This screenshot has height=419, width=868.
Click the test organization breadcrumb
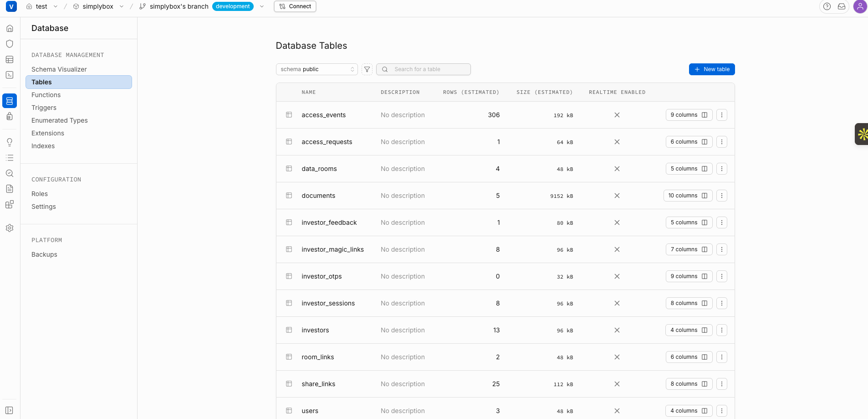point(41,6)
